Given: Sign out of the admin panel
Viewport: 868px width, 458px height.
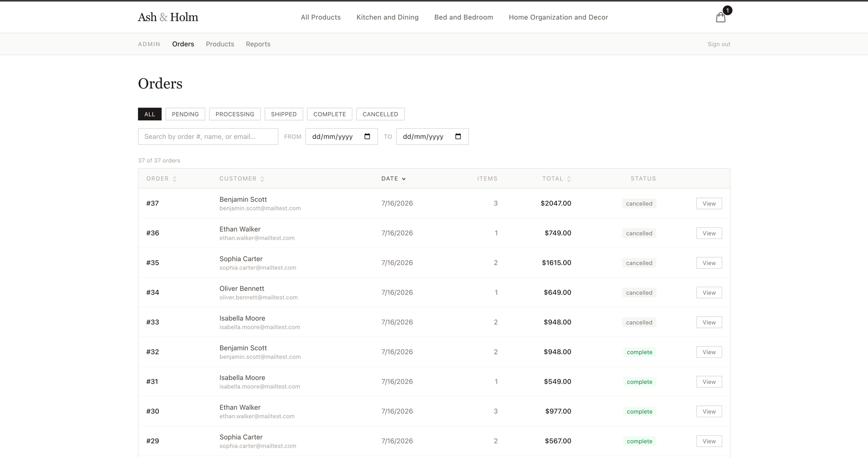Looking at the screenshot, I should 719,44.
